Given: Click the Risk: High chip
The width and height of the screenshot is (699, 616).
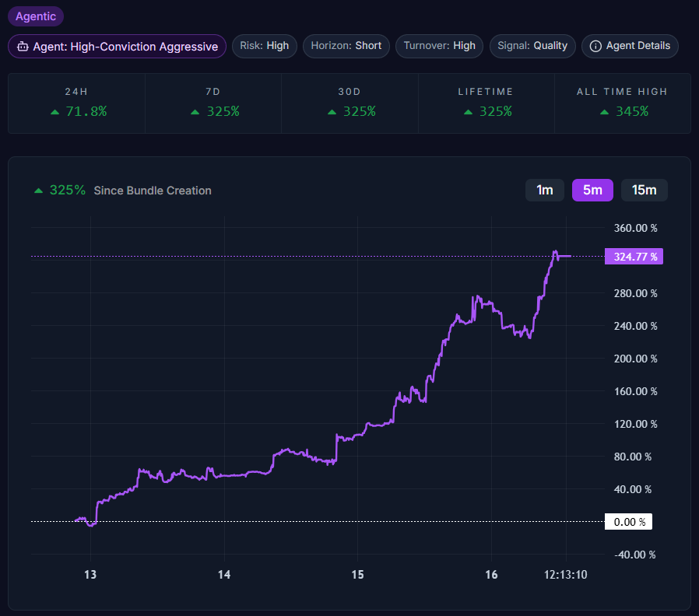Looking at the screenshot, I should click(265, 46).
